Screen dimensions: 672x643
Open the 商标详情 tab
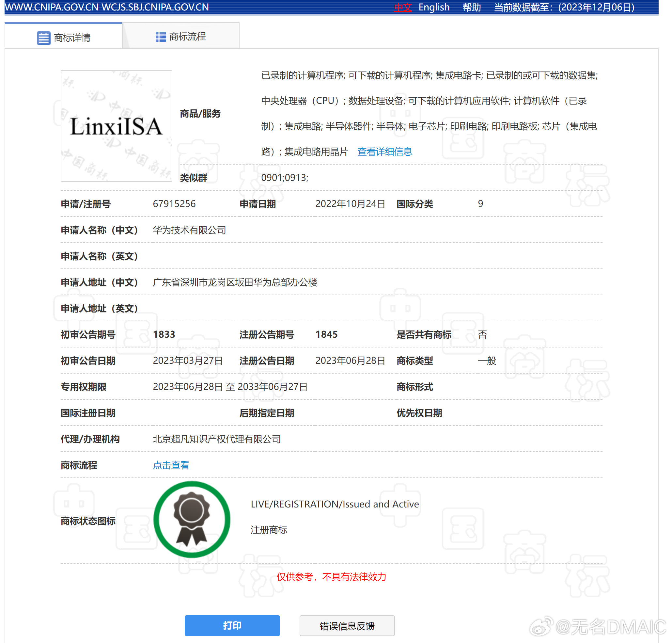[63, 36]
